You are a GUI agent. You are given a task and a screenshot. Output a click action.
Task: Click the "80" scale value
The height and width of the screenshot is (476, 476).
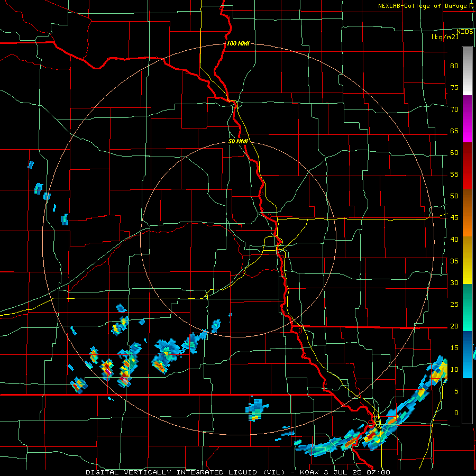tap(454, 66)
